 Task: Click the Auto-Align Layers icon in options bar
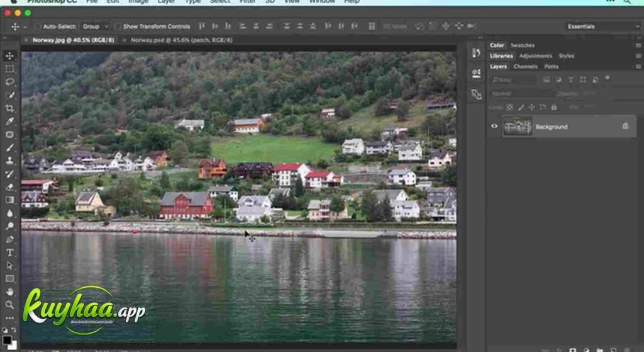pyautogui.click(x=371, y=26)
